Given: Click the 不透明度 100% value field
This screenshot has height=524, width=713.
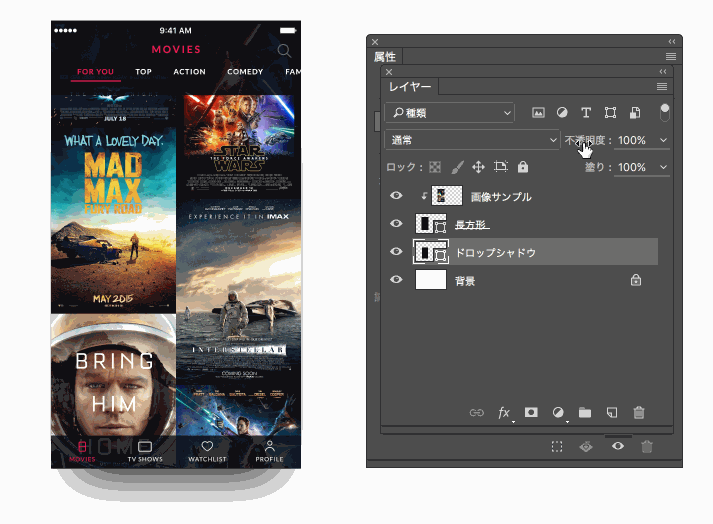Looking at the screenshot, I should click(x=632, y=140).
